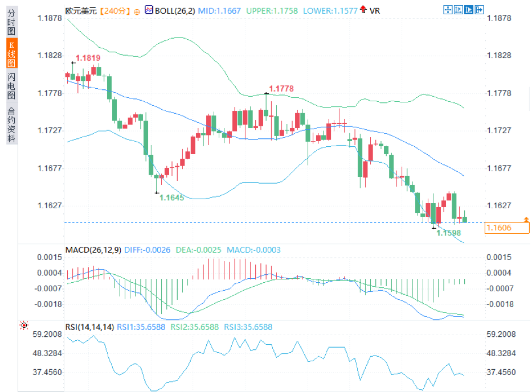Click the grid layout icon in top toolbar
The image size is (532, 392).
(x=458, y=10)
